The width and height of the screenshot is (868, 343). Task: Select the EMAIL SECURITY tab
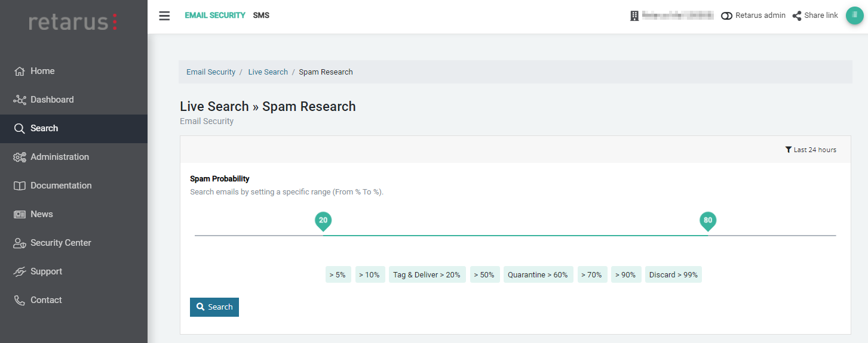(214, 16)
